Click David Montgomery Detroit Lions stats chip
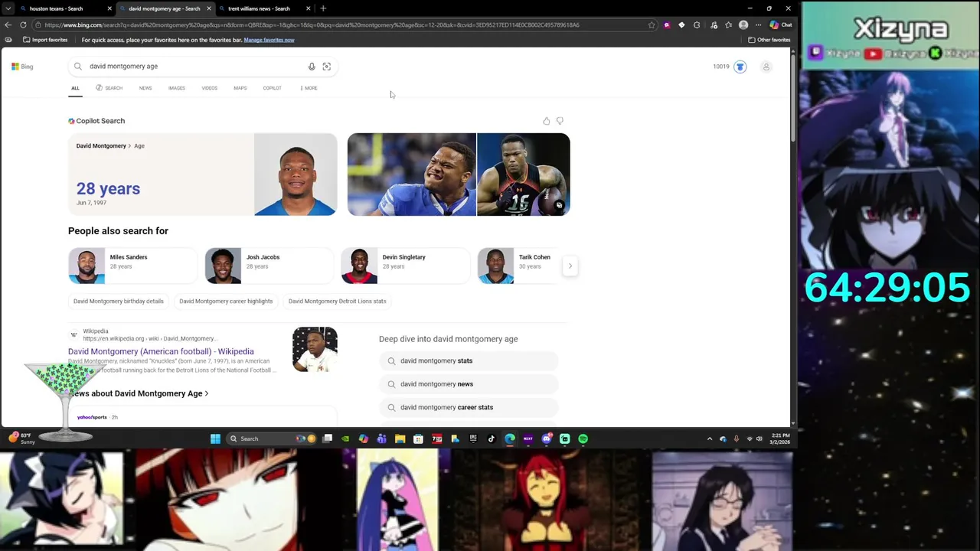Viewport: 980px width, 551px height. 337,301
